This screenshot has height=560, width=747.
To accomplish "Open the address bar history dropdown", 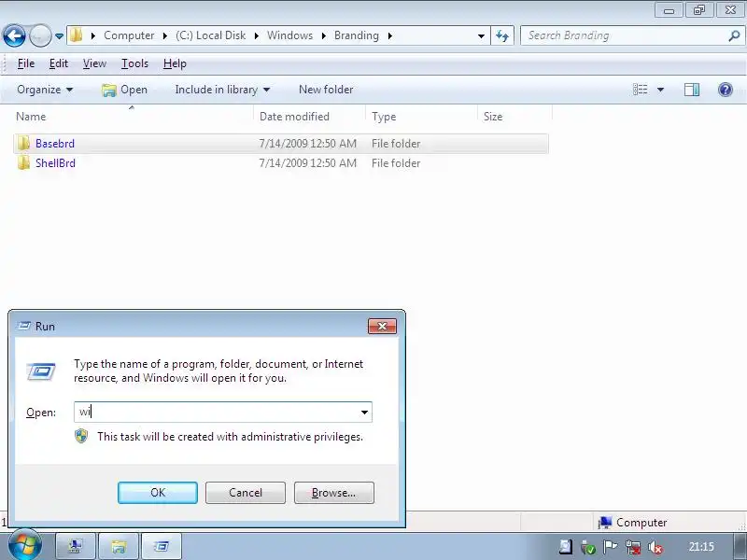I will coord(481,36).
